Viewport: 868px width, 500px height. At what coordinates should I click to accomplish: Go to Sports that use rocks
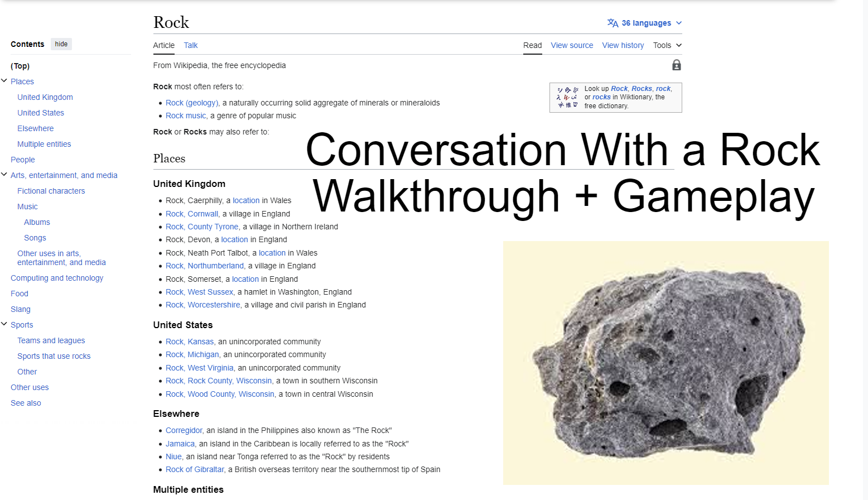[54, 356]
